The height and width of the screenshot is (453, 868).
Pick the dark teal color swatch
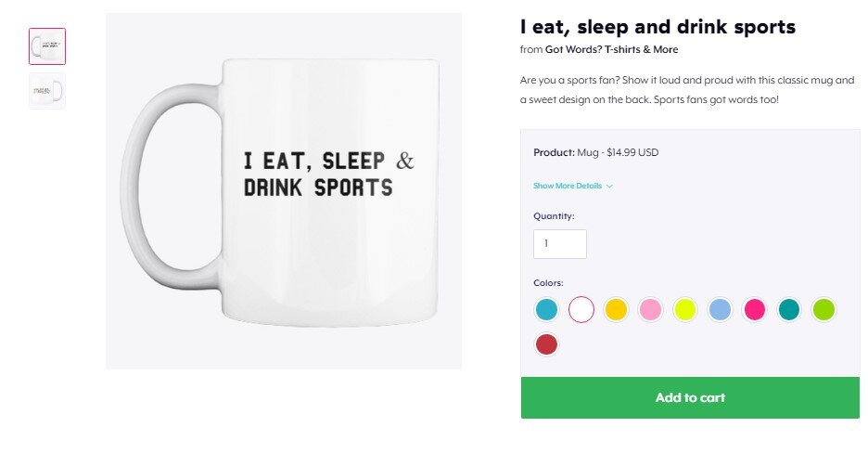[x=789, y=309]
